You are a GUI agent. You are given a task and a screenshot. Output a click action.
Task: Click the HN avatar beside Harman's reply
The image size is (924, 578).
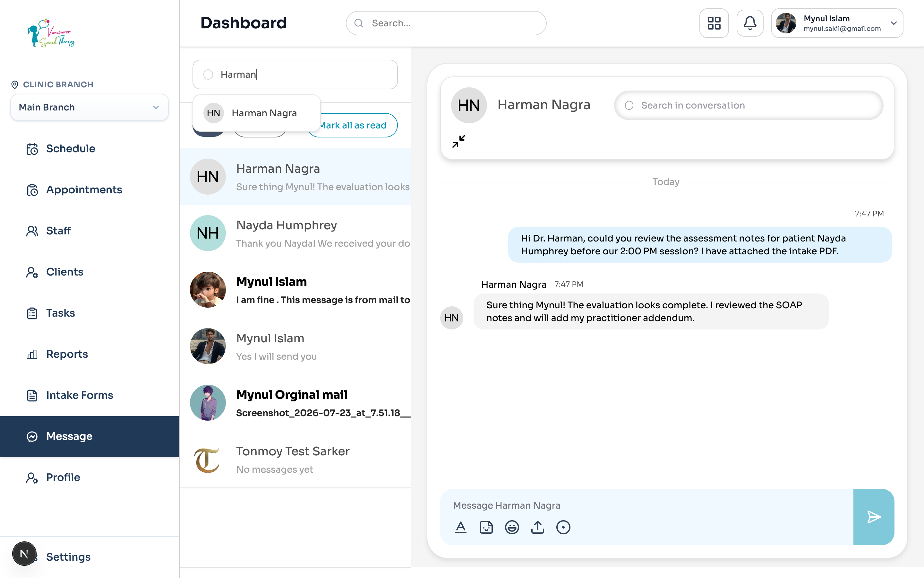(451, 318)
